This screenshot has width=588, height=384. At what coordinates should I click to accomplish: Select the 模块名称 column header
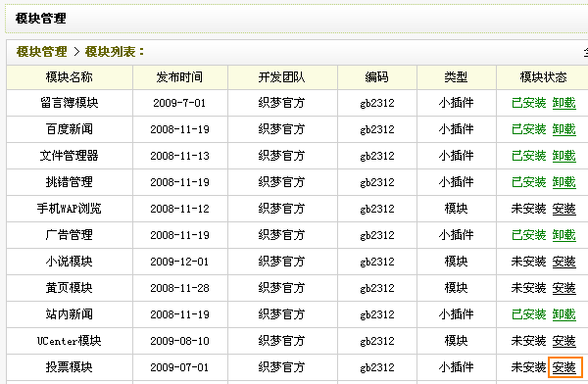click(x=70, y=77)
